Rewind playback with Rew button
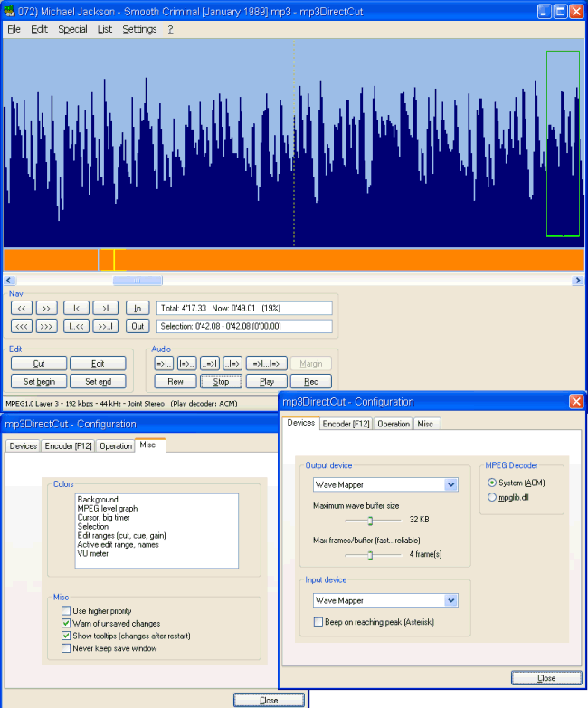 point(175,381)
